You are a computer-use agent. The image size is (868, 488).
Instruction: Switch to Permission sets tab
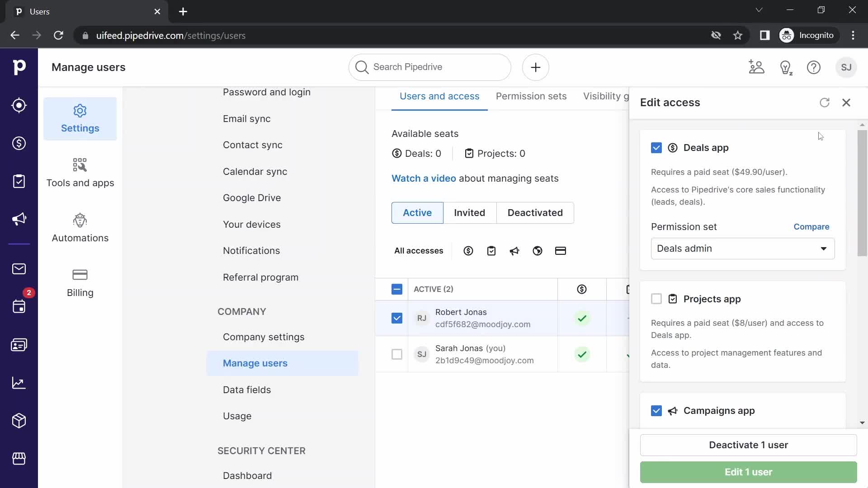(x=531, y=96)
